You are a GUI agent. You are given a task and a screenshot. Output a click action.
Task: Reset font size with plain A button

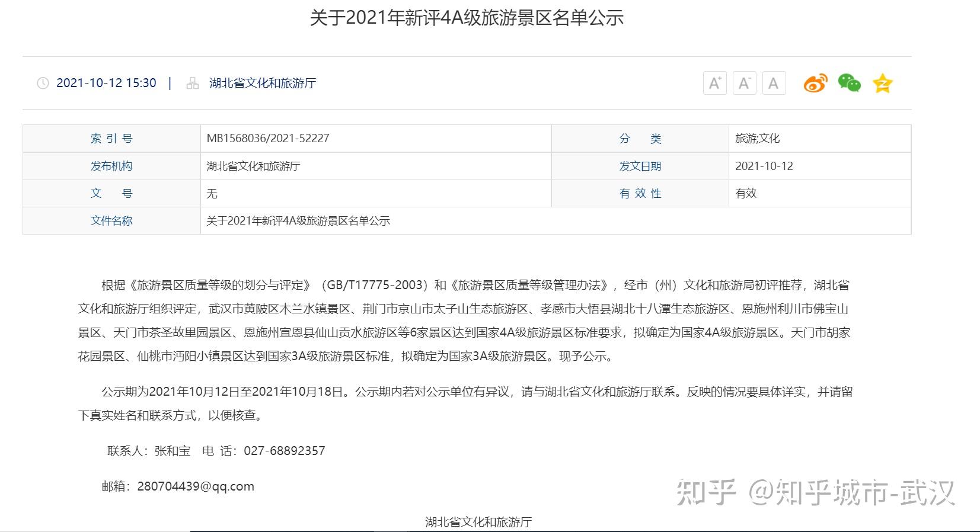[774, 83]
